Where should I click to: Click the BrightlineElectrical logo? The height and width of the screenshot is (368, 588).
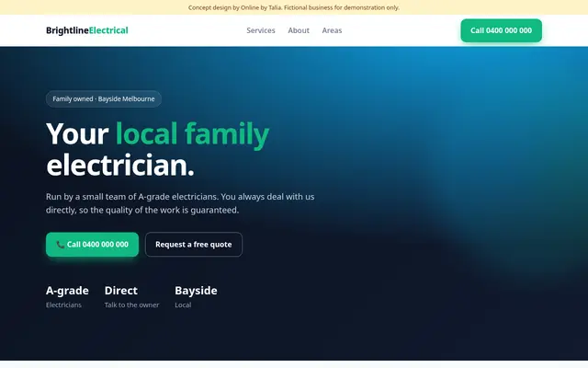coord(87,30)
